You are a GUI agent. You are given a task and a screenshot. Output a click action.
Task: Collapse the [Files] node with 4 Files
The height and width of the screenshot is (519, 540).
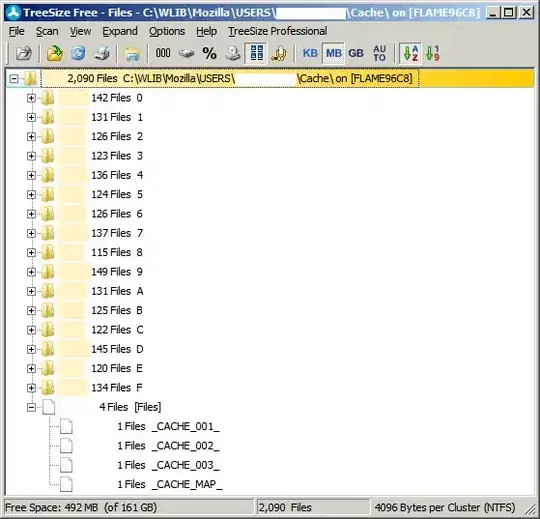31,407
